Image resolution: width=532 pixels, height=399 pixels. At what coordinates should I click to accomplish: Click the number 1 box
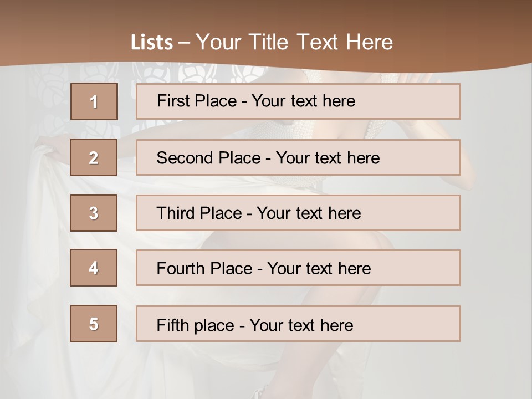(x=94, y=101)
